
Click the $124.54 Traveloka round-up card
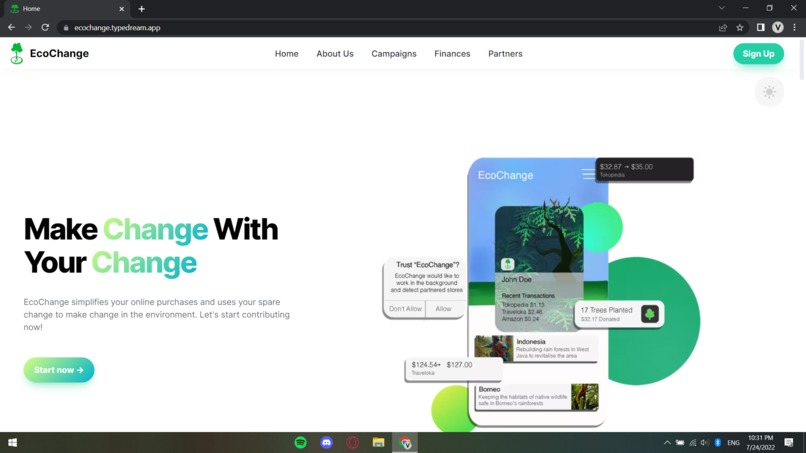coord(453,369)
